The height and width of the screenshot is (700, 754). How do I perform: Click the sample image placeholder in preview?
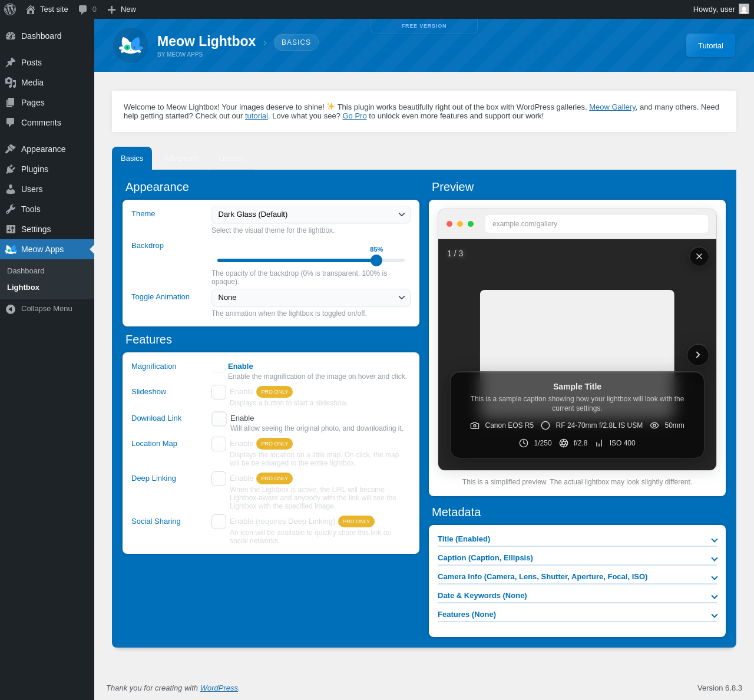tap(577, 331)
